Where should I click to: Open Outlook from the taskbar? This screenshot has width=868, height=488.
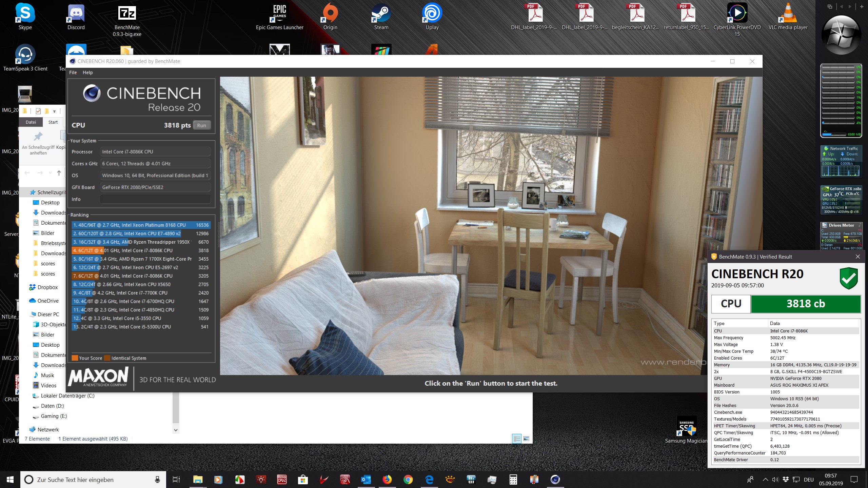click(366, 480)
